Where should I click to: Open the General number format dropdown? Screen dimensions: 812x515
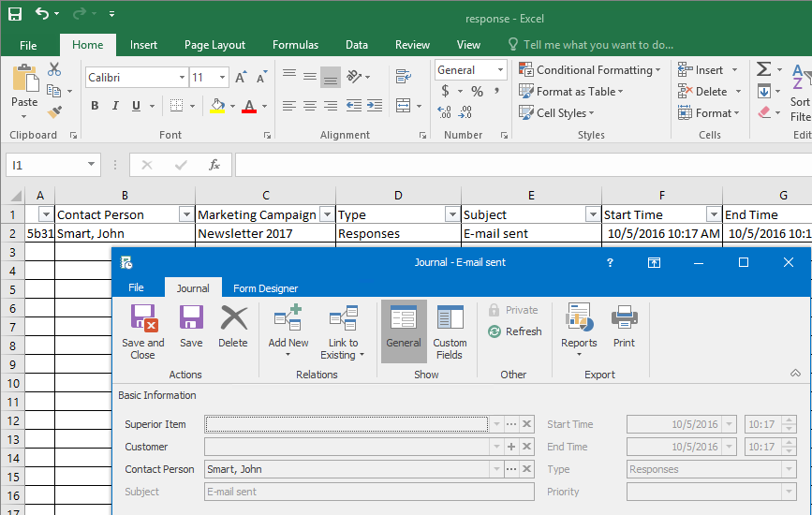(x=500, y=70)
